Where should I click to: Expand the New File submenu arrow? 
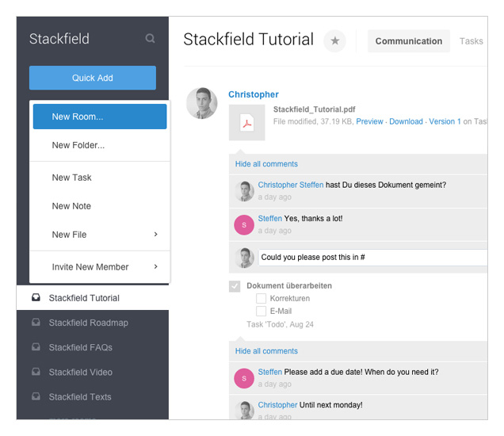click(156, 235)
